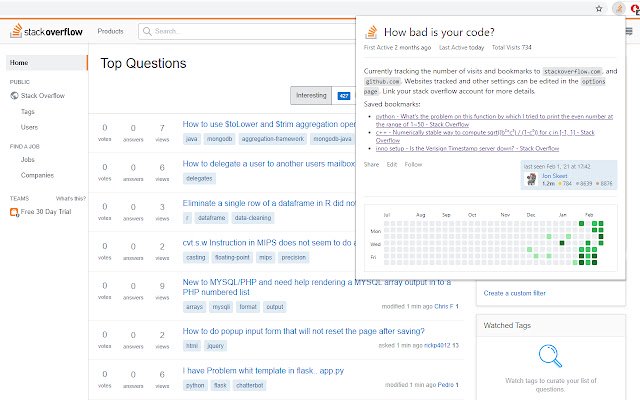Open question about $toLower and $trim aggregation
The width and height of the screenshot is (640, 400).
pos(269,124)
